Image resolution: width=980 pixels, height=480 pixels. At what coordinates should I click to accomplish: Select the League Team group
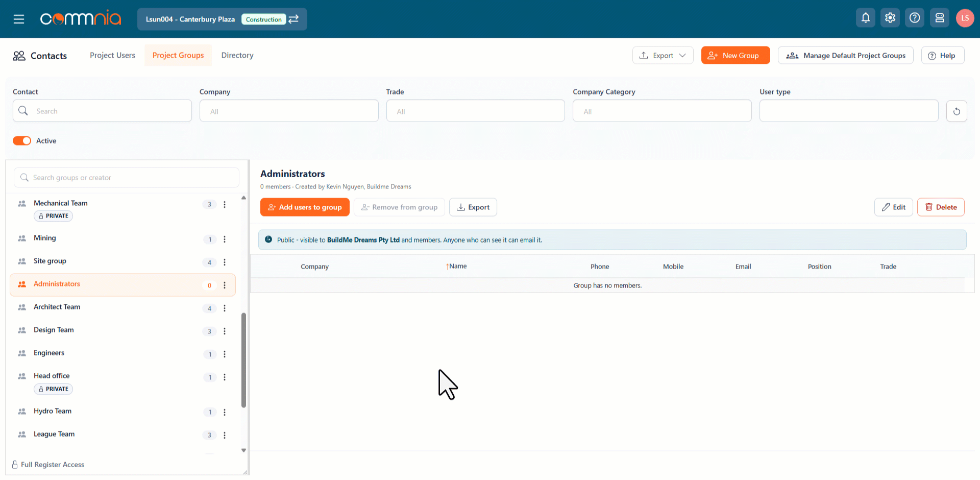(122, 435)
